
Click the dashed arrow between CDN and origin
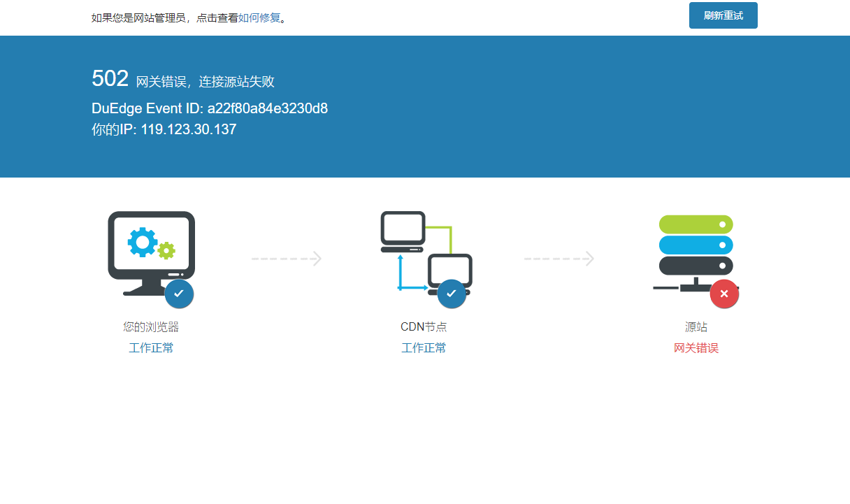click(559, 259)
